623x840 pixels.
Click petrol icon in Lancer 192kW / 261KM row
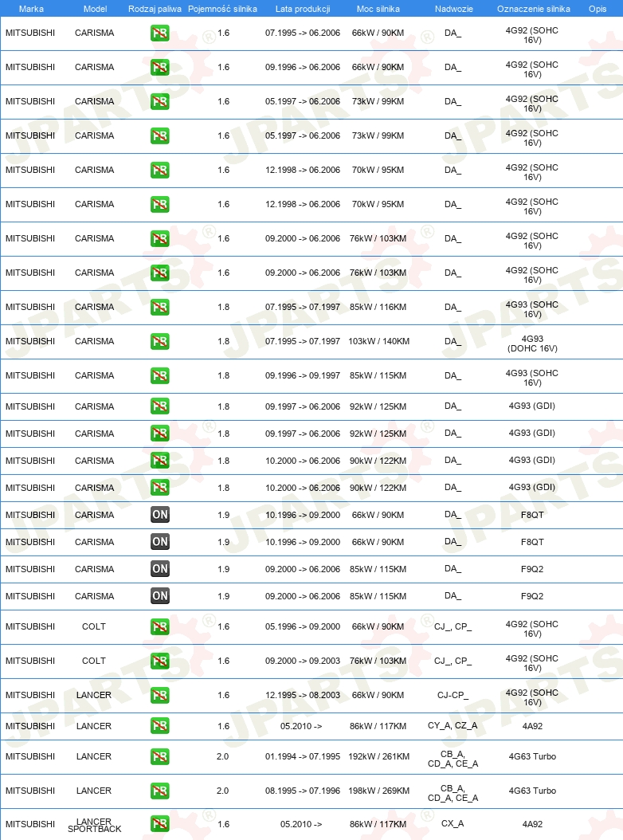159,756
